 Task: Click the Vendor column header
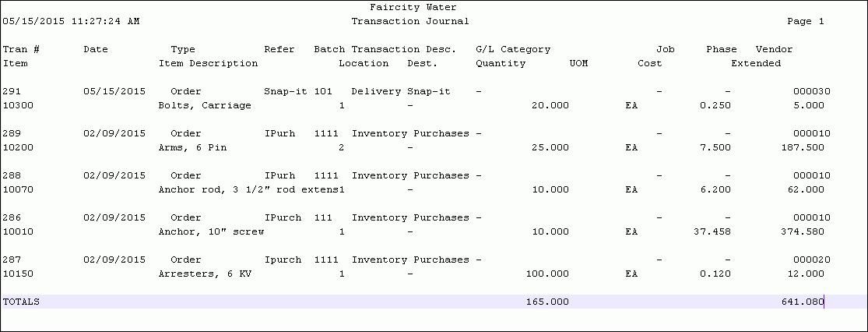(x=775, y=49)
